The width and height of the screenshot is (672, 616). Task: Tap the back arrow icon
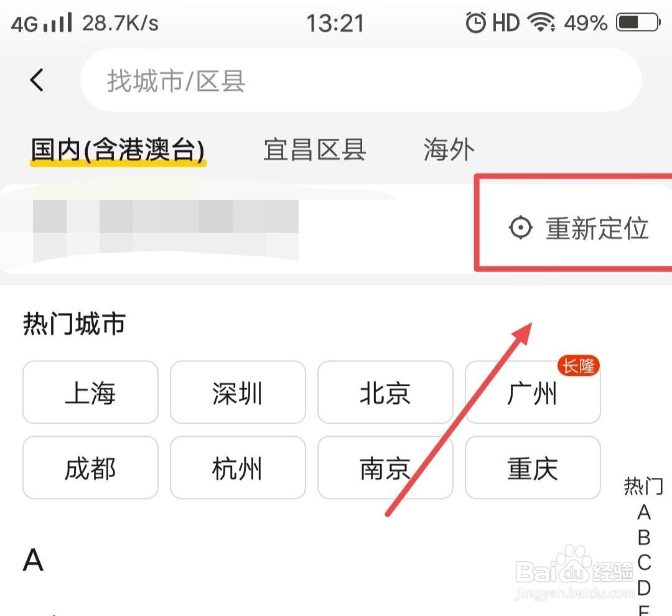click(x=37, y=80)
